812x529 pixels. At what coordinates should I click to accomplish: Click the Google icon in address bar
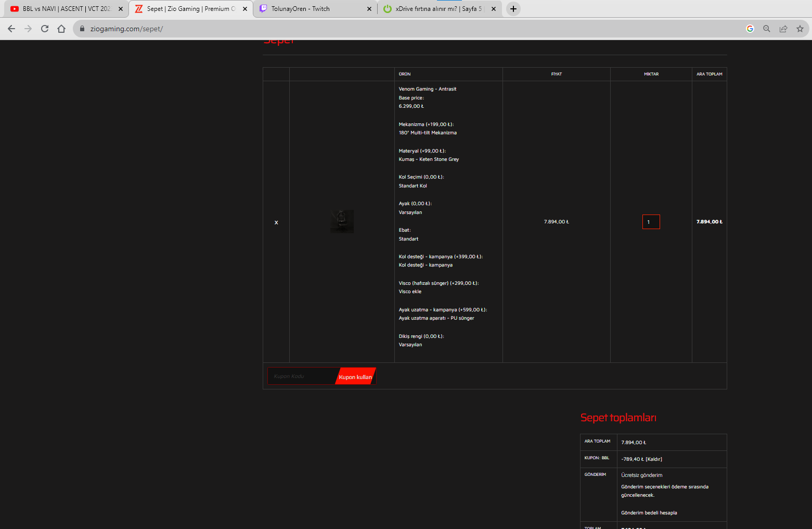coord(750,29)
